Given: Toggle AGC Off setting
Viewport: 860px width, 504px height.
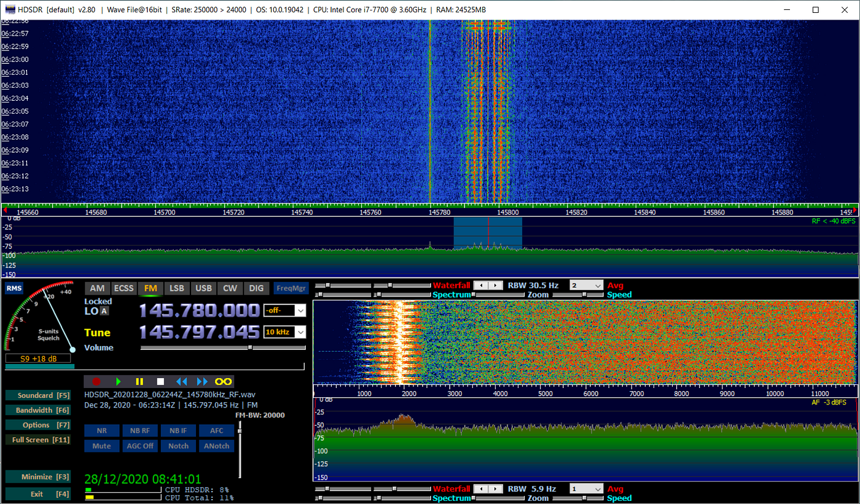Looking at the screenshot, I should [x=140, y=446].
